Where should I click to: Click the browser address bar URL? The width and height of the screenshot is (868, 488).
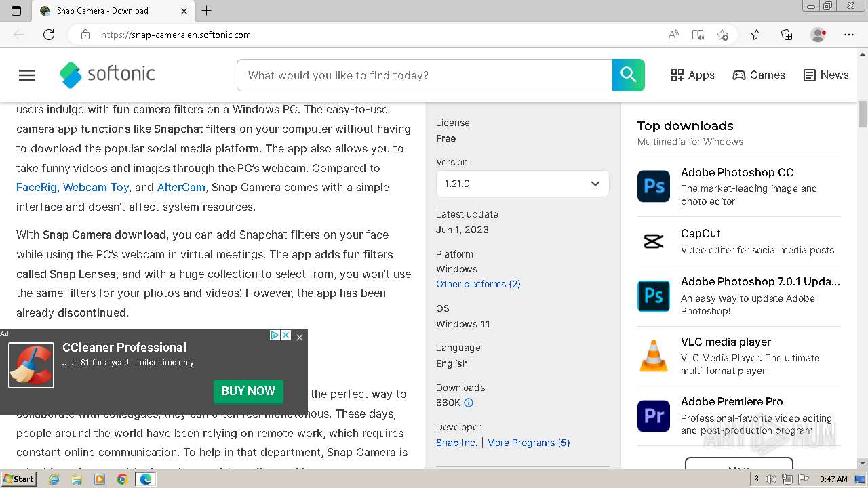coord(176,35)
